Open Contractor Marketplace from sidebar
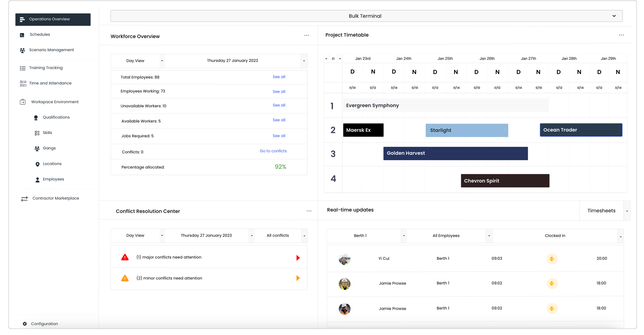644x335 pixels. click(x=56, y=198)
